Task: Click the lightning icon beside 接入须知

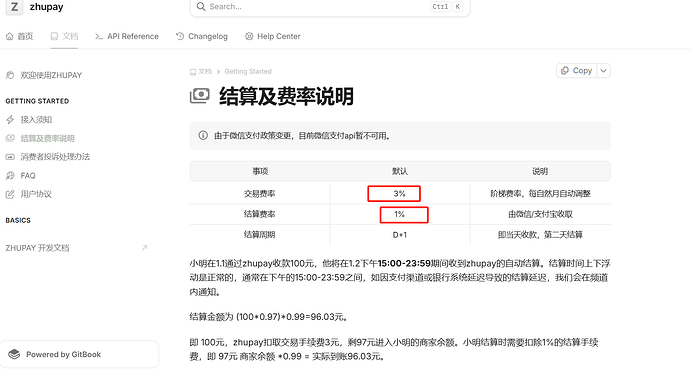Action: [10, 120]
